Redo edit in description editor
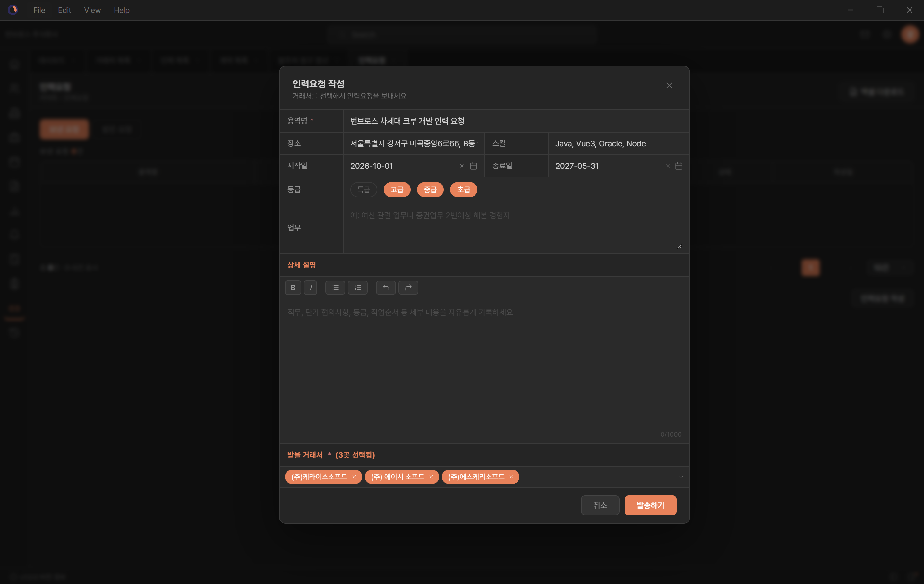This screenshot has width=924, height=584. pyautogui.click(x=408, y=288)
